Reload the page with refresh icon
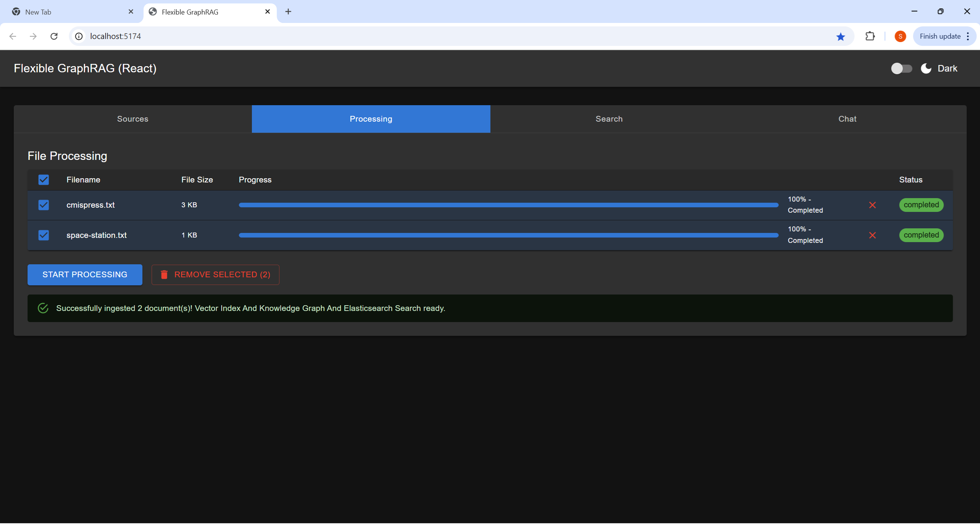The image size is (980, 524). point(54,36)
